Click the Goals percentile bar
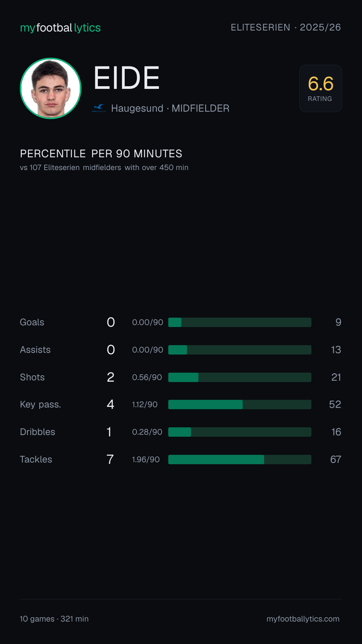362x644 pixels. pyautogui.click(x=240, y=322)
